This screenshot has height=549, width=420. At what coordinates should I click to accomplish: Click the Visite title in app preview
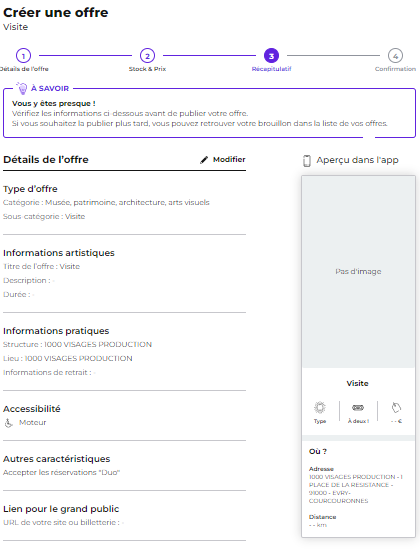pyautogui.click(x=357, y=383)
